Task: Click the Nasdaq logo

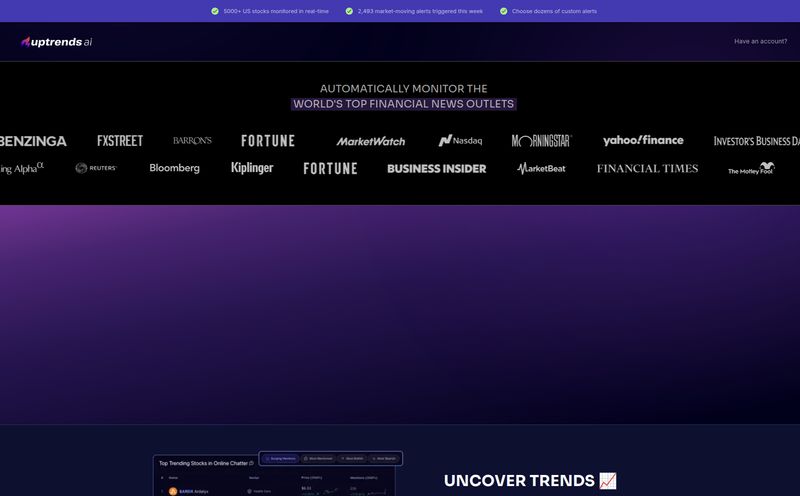Action: click(460, 140)
